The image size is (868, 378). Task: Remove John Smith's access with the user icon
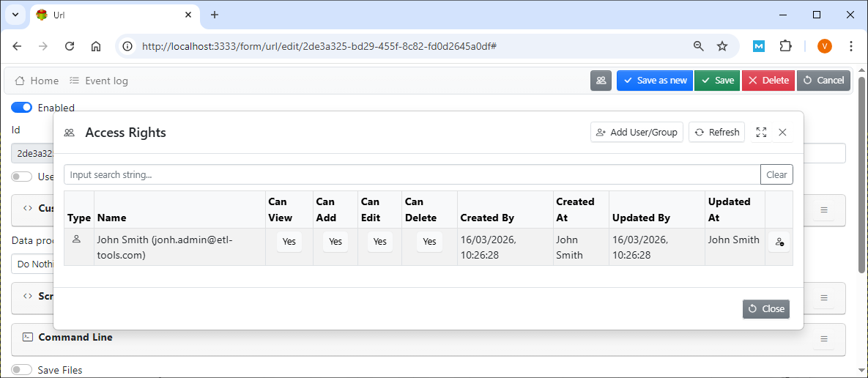(x=779, y=242)
